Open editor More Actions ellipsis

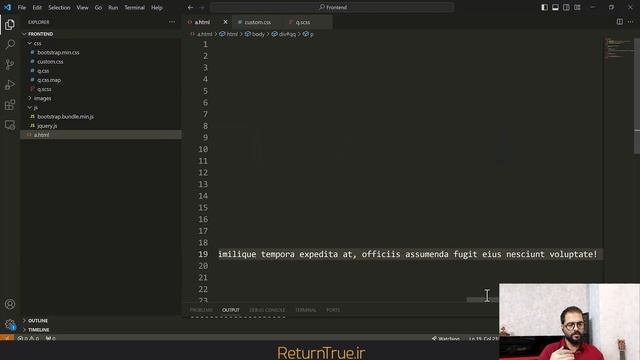(x=631, y=22)
